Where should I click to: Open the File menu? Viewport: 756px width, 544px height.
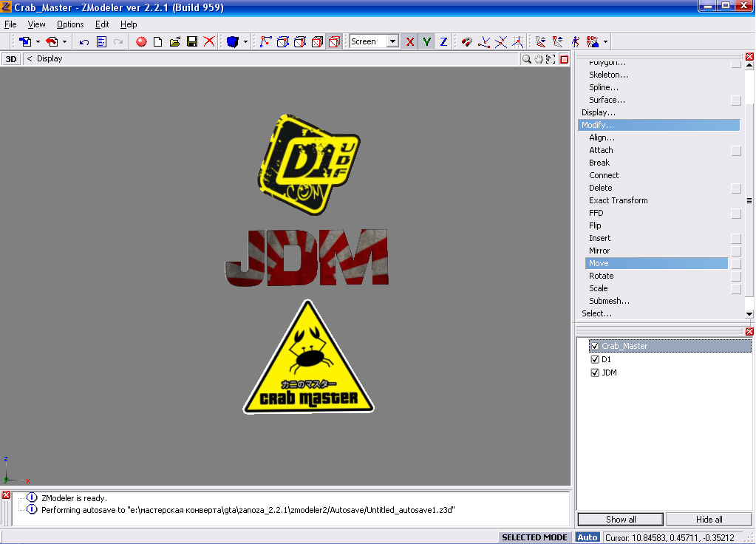(x=10, y=24)
